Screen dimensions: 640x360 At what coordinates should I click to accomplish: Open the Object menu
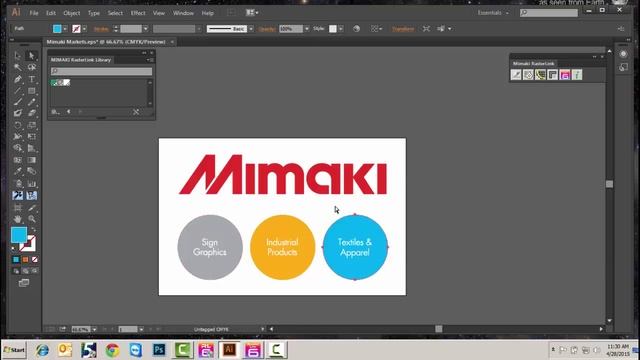71,13
